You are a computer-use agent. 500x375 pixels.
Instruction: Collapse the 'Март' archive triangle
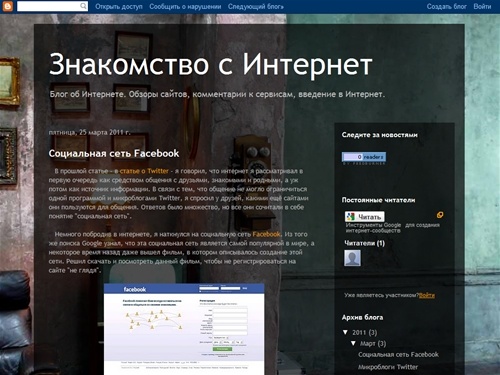[353, 343]
